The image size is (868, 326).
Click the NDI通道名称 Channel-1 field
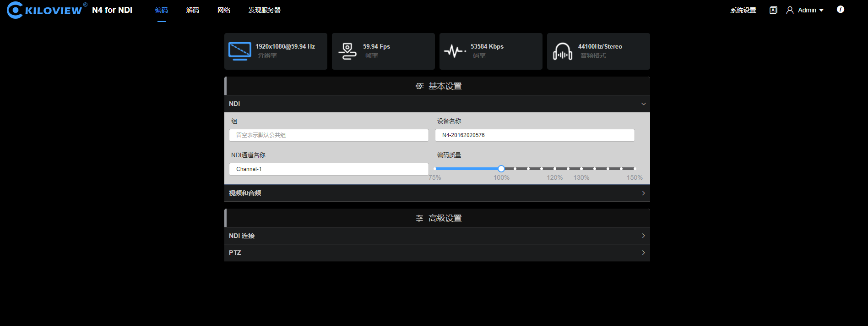click(x=329, y=169)
